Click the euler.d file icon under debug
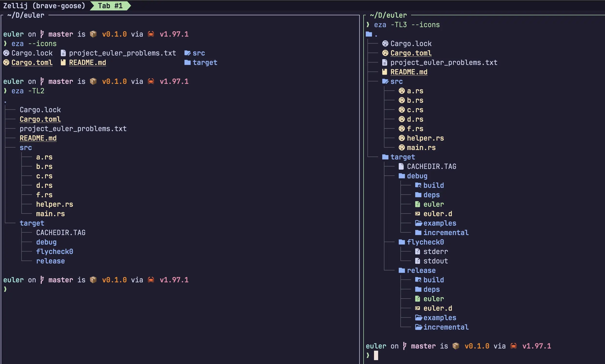The height and width of the screenshot is (364, 605). point(418,214)
